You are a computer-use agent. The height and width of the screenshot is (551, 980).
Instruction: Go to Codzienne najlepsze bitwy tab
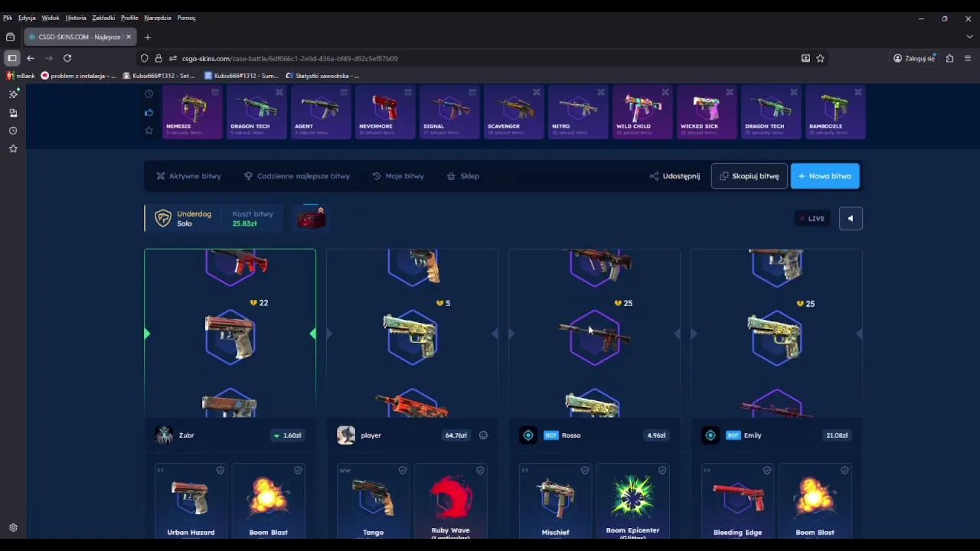(x=296, y=176)
